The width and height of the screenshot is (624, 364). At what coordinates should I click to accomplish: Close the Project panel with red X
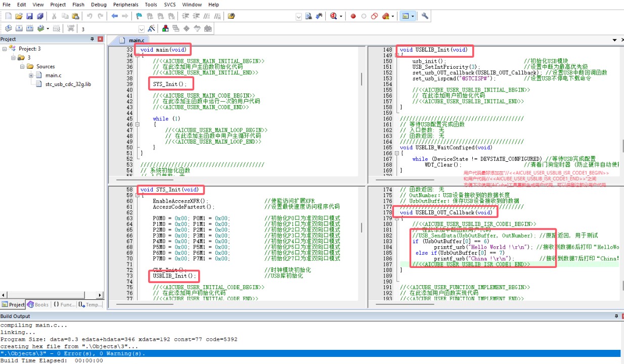coord(100,39)
